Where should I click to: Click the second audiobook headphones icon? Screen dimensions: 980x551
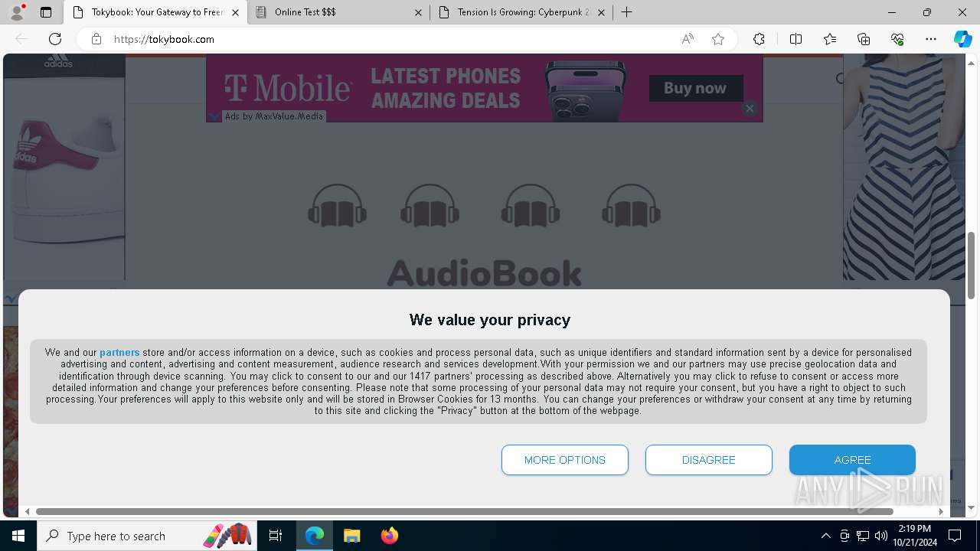(430, 206)
